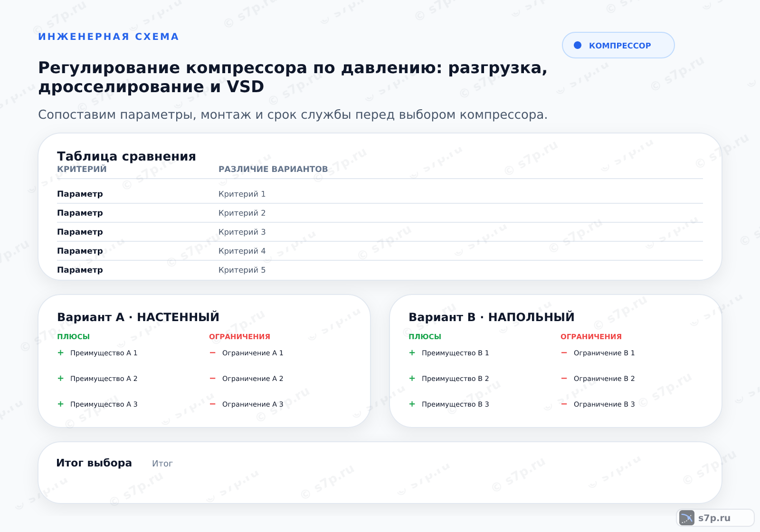Screen dimensions: 760x532
Task: Select the Критерий 4 cell
Action: (242, 251)
